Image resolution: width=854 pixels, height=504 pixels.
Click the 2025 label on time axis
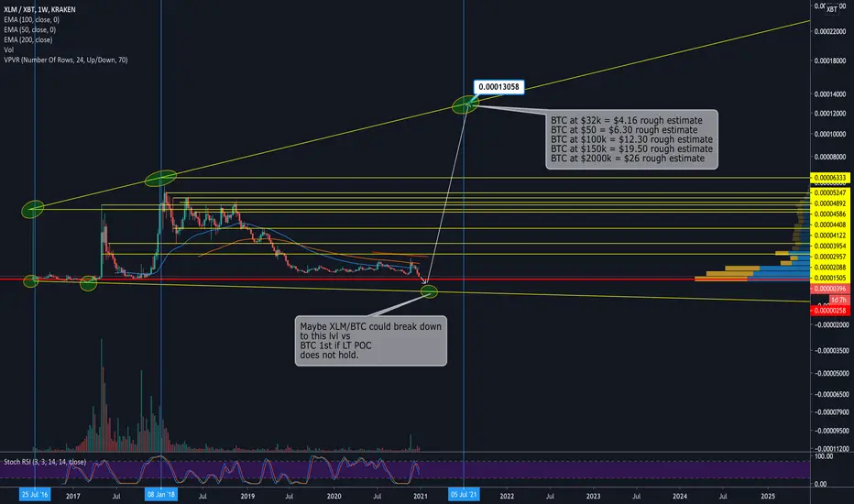[767, 497]
